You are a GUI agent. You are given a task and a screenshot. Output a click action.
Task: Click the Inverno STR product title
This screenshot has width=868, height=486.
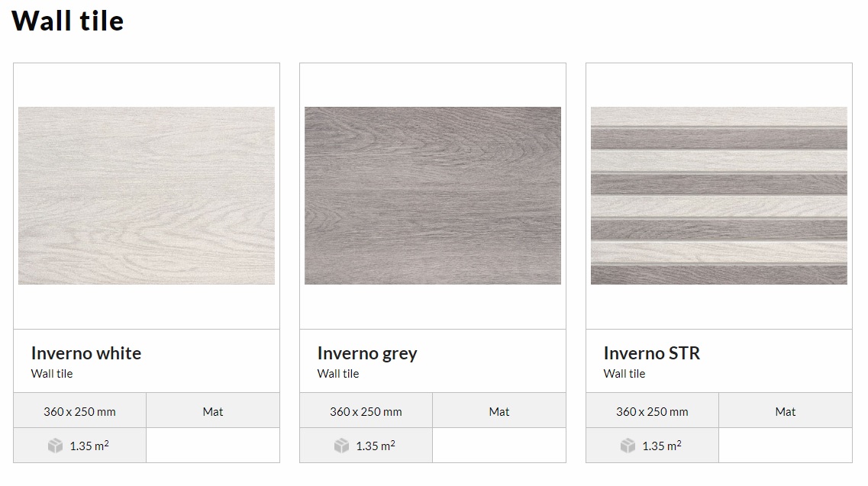pyautogui.click(x=651, y=353)
